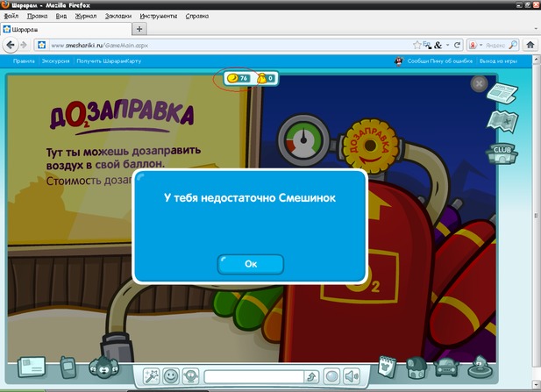Open the car icon in bottom bar
This screenshot has width=541, height=392.
click(x=446, y=367)
